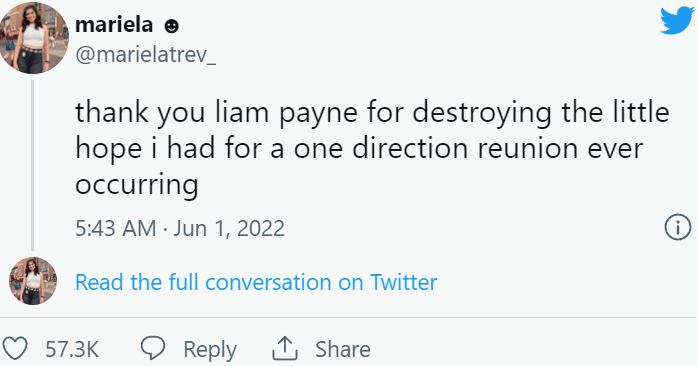
Task: Click the 57.3K likes count
Action: click(72, 349)
